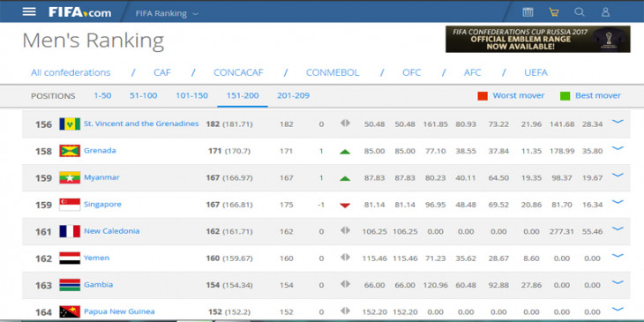The image size is (644, 322).
Task: Click Singapore's previous points 175
Action: (x=286, y=205)
